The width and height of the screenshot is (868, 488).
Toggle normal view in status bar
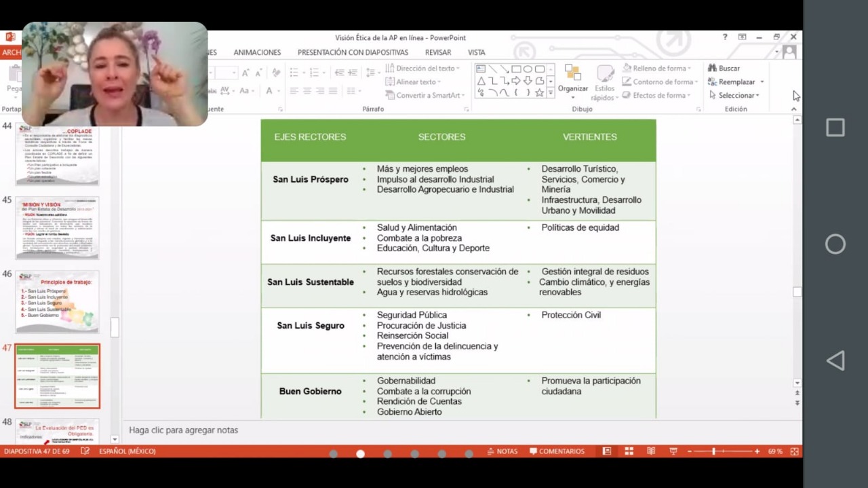point(607,451)
